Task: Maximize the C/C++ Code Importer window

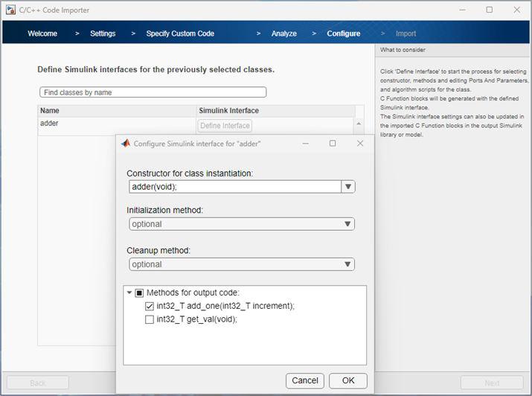Action: click(489, 10)
